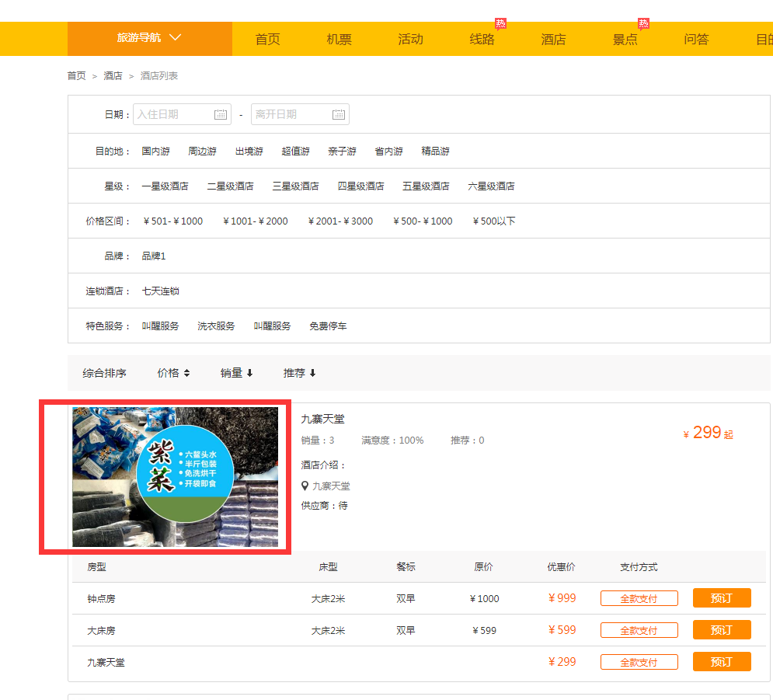Select price range ¥1001-¥2000

[255, 221]
